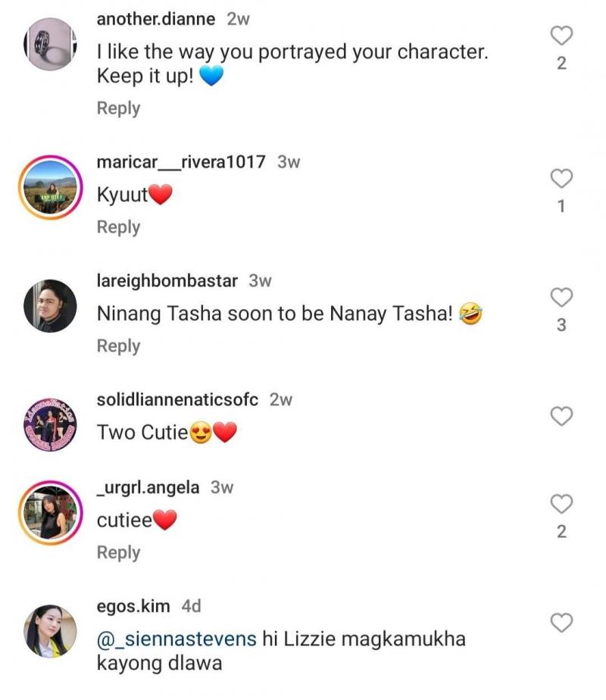
Task: Open solidliannenaticsofc username link
Action: [x=177, y=399]
